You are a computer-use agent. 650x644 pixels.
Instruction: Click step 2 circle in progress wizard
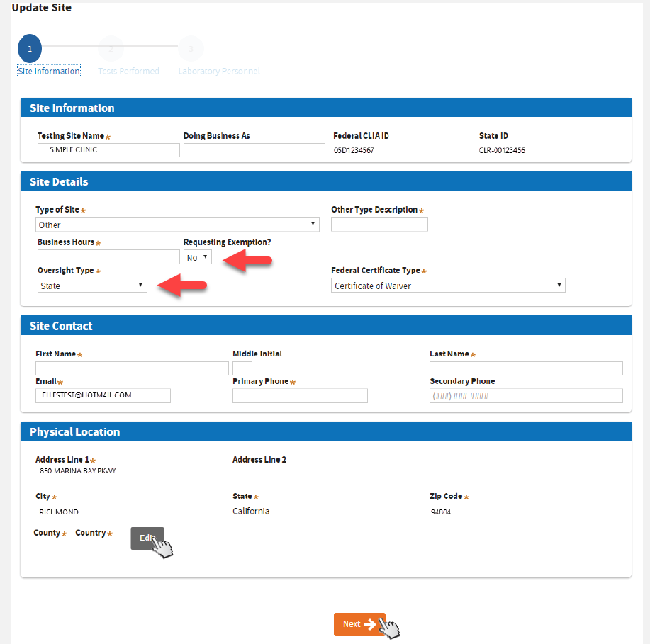111,49
